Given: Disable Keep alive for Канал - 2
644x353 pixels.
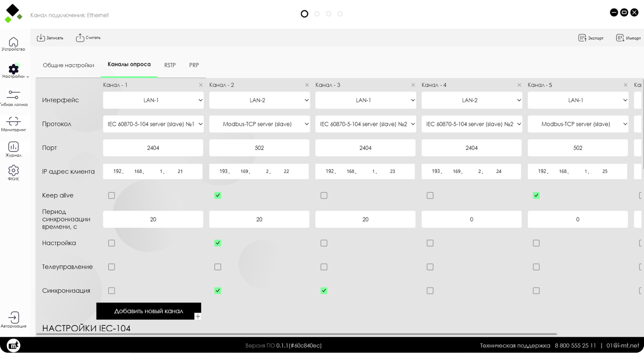Looking at the screenshot, I should [217, 196].
